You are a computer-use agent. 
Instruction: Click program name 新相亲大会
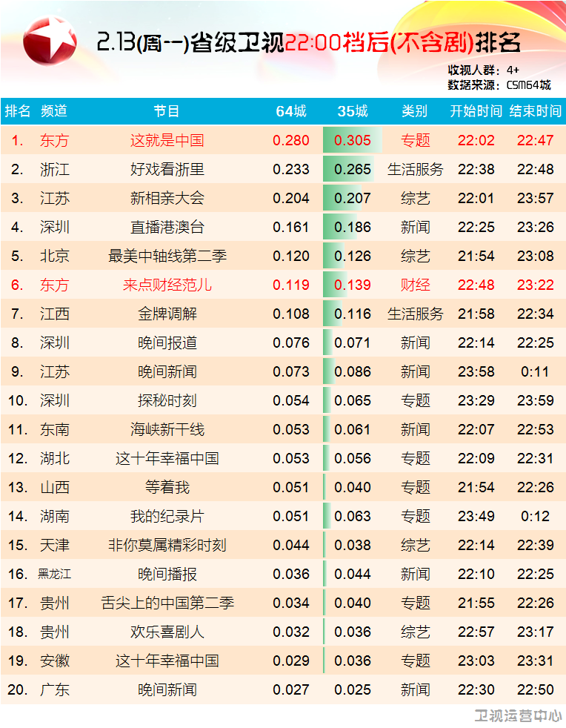tap(167, 198)
